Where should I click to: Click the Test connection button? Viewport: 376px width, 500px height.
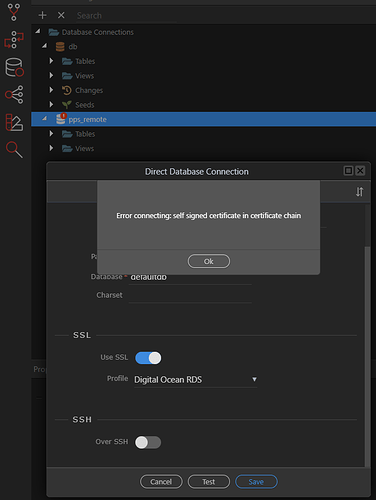209,482
